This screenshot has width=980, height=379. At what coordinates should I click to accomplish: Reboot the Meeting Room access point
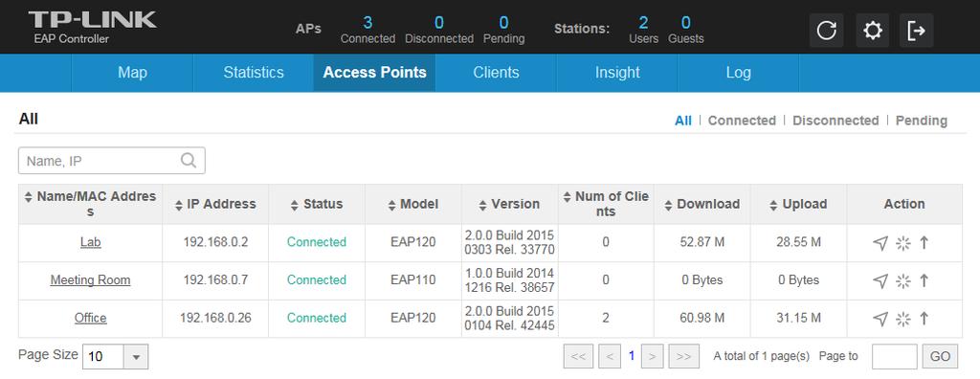(x=903, y=281)
